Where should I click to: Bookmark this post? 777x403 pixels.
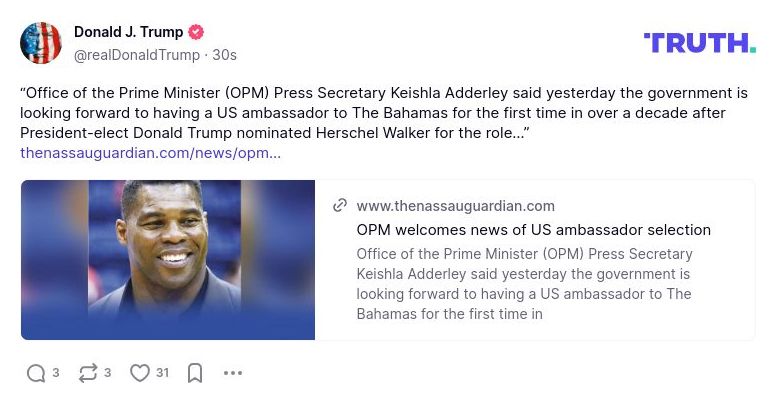pos(195,373)
